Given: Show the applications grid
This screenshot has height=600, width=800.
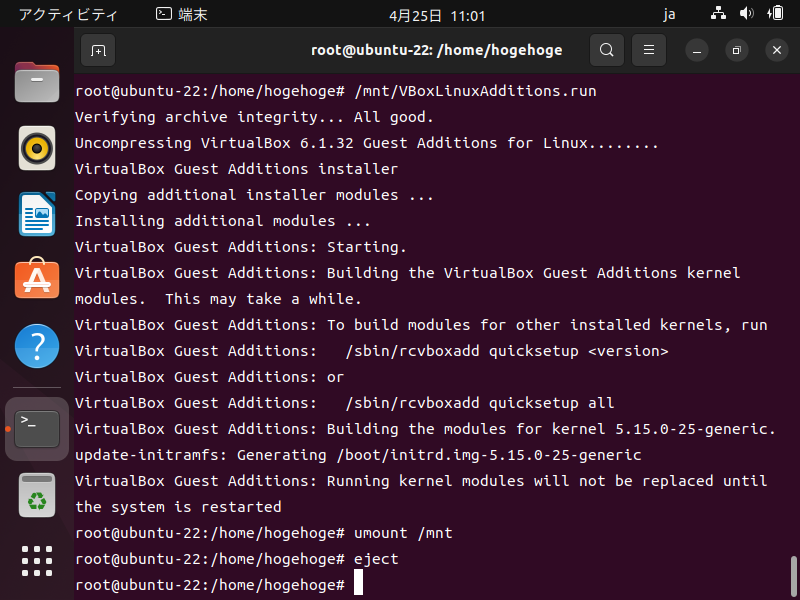Looking at the screenshot, I should click(37, 561).
